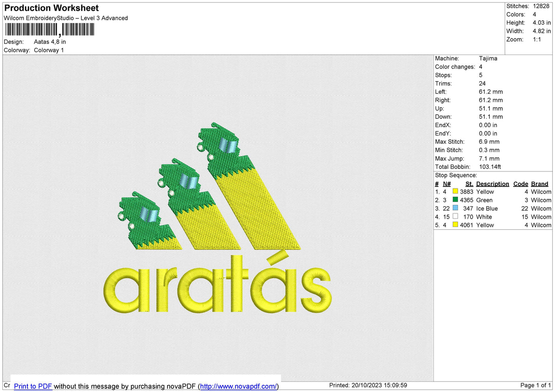Click the Ice Blue swatch in stop 3
The width and height of the screenshot is (555, 392).
(456, 208)
